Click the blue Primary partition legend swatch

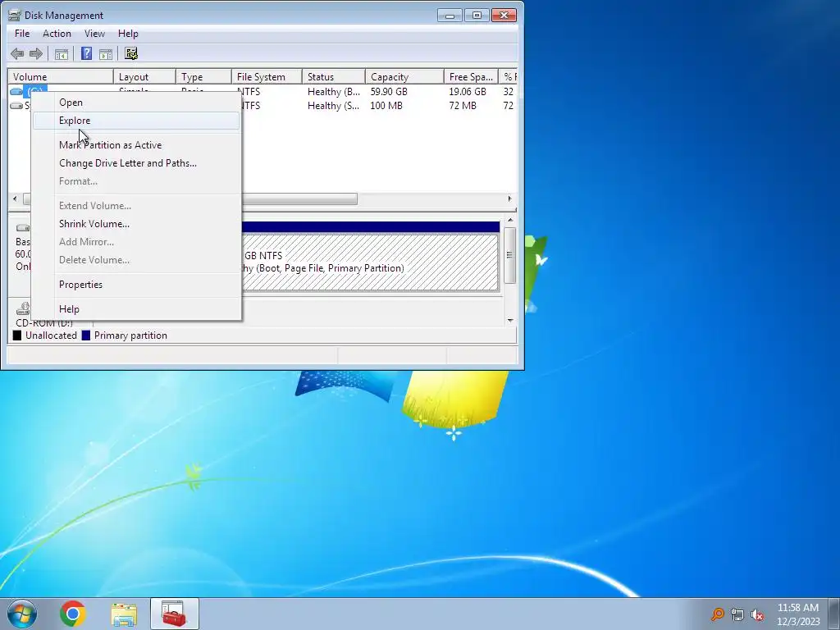pyautogui.click(x=85, y=336)
